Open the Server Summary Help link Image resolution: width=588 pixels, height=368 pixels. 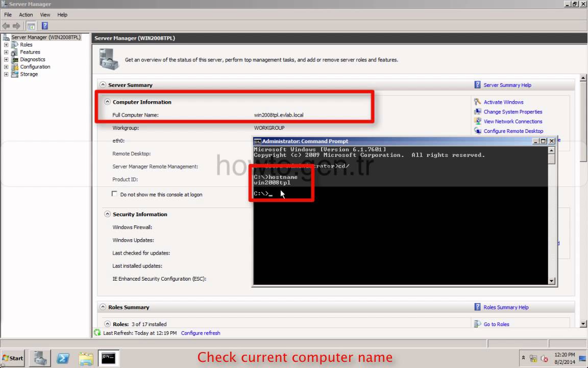click(507, 85)
